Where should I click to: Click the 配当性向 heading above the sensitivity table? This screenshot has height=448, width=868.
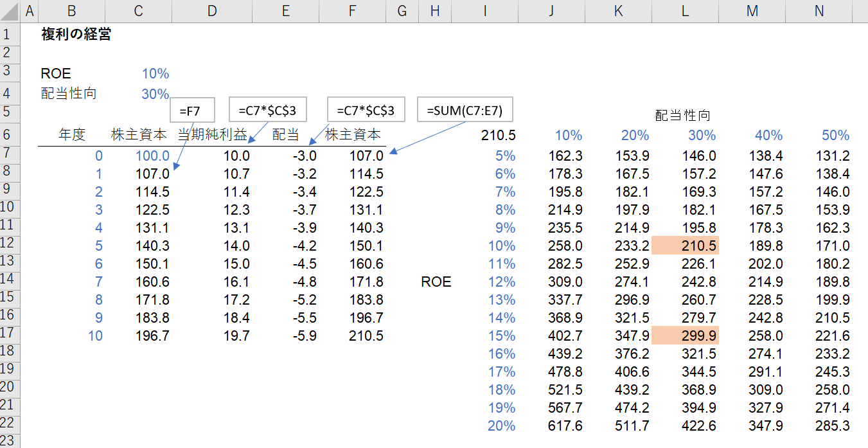682,116
